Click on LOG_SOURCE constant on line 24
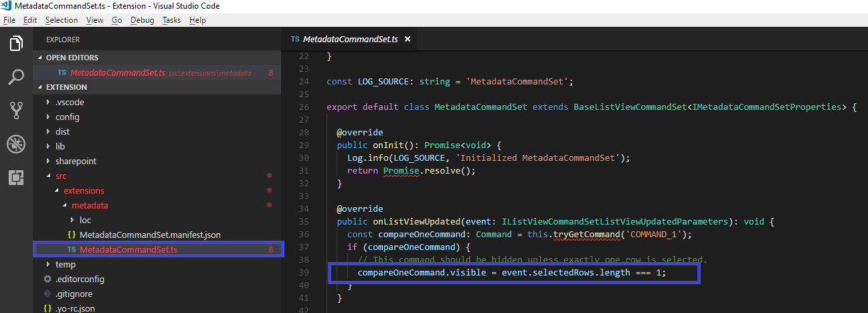This screenshot has width=868, height=313. pos(385,82)
